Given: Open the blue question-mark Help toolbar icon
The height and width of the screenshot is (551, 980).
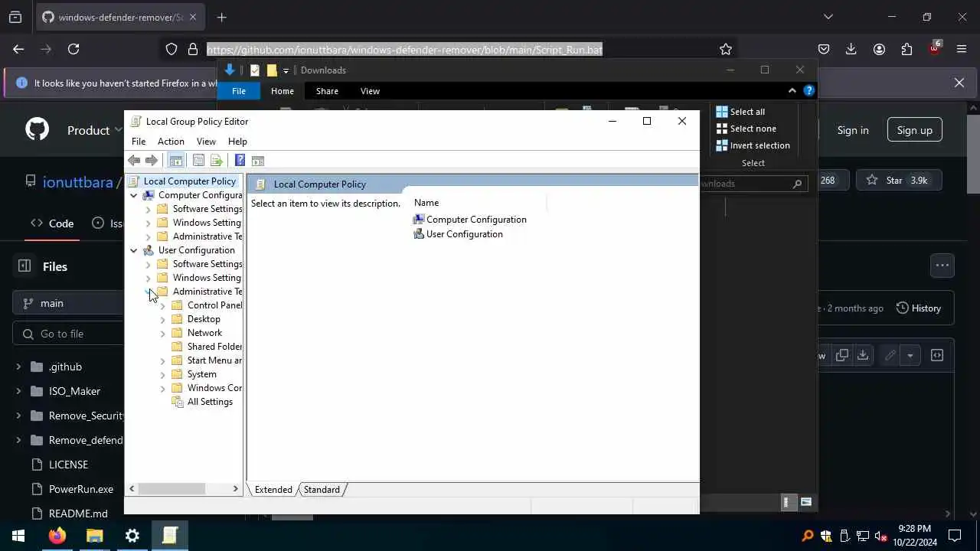Looking at the screenshot, I should pyautogui.click(x=240, y=161).
